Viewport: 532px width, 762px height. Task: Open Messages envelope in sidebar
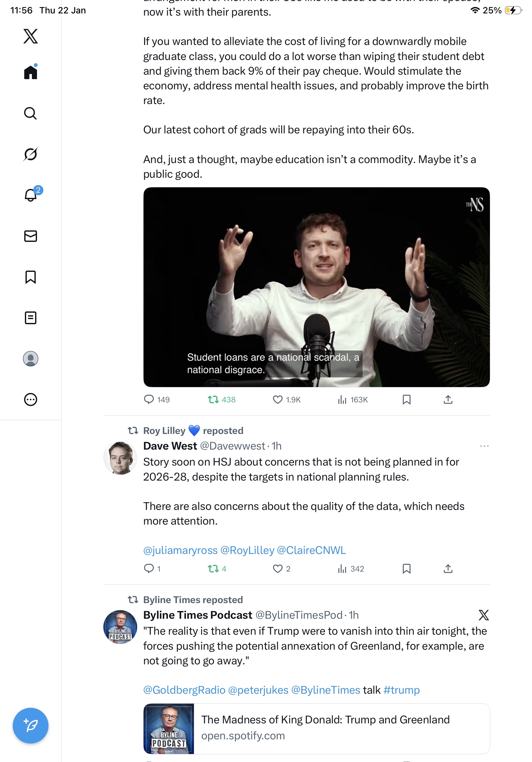pos(31,236)
